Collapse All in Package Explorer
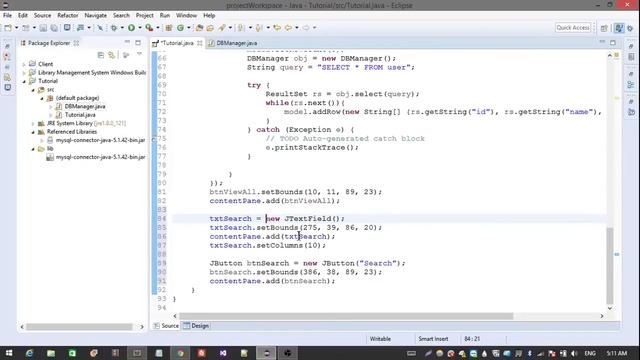The image size is (640, 360). click(x=100, y=55)
